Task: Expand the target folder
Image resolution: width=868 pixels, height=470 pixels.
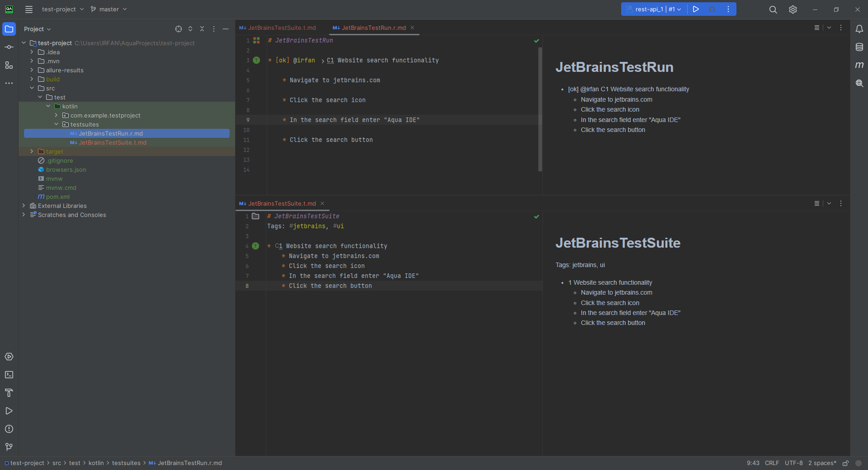Action: [32, 151]
